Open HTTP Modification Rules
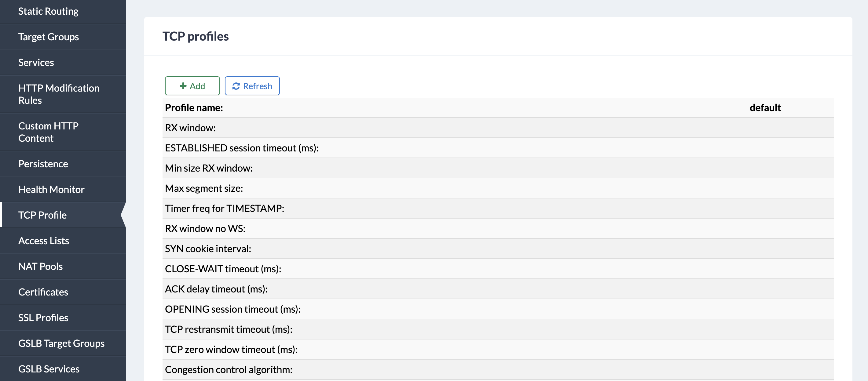The height and width of the screenshot is (381, 868). (59, 94)
